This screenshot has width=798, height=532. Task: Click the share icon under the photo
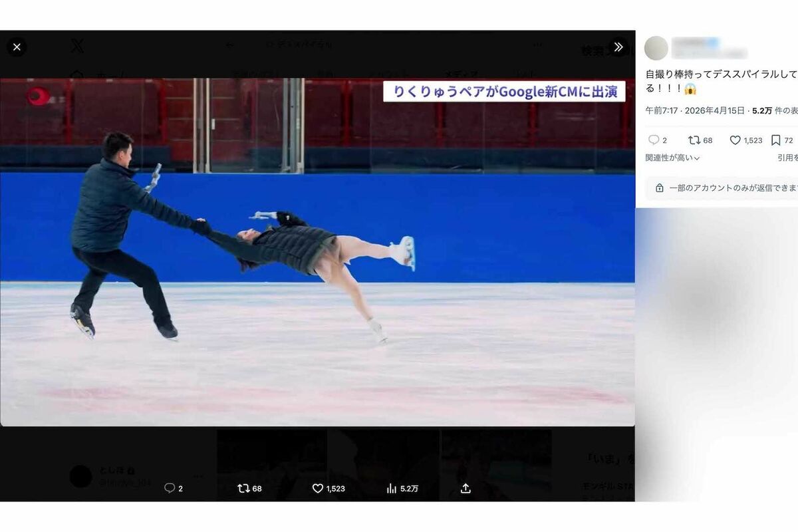[465, 488]
